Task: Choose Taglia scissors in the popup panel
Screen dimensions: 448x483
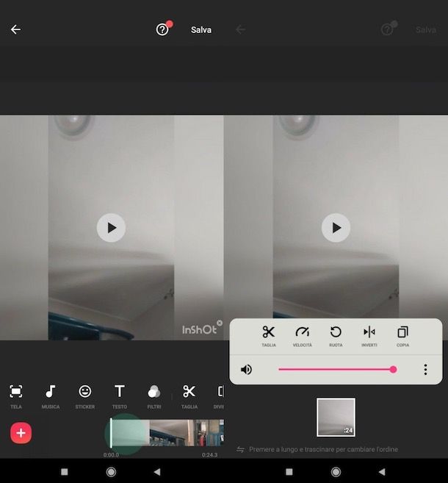Action: [269, 336]
